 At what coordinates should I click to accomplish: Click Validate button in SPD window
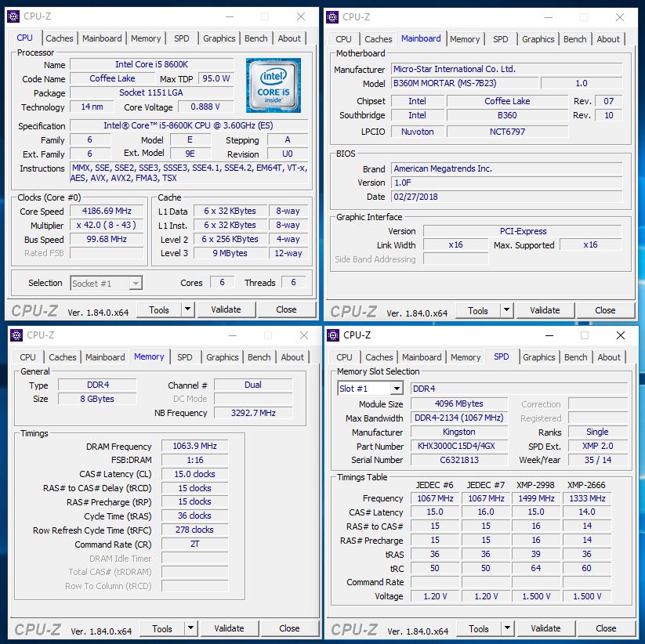point(546,628)
